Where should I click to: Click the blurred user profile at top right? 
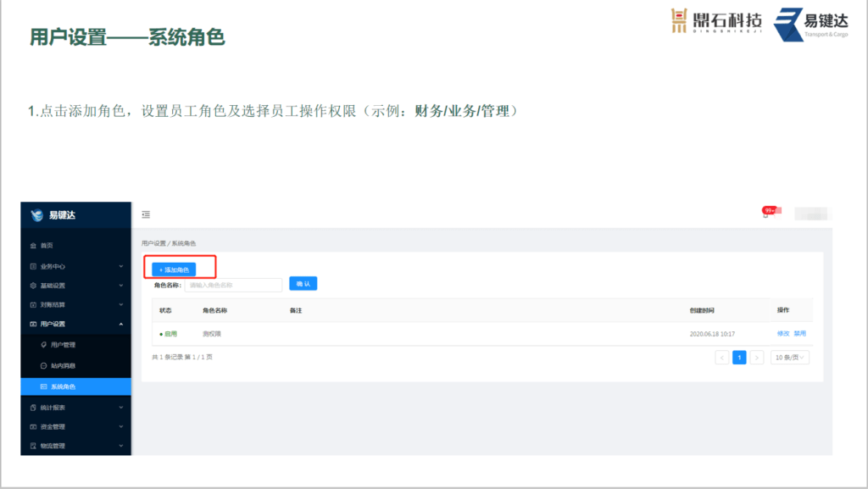click(x=811, y=214)
